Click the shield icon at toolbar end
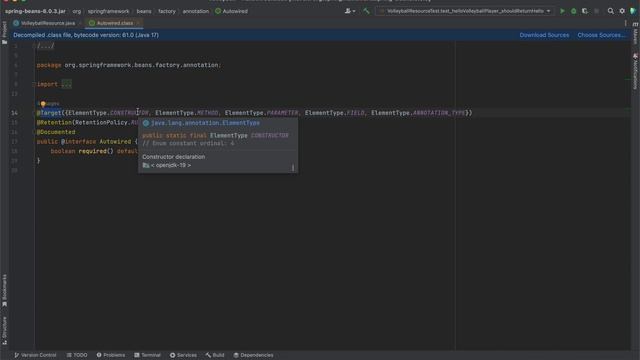 [x=633, y=11]
